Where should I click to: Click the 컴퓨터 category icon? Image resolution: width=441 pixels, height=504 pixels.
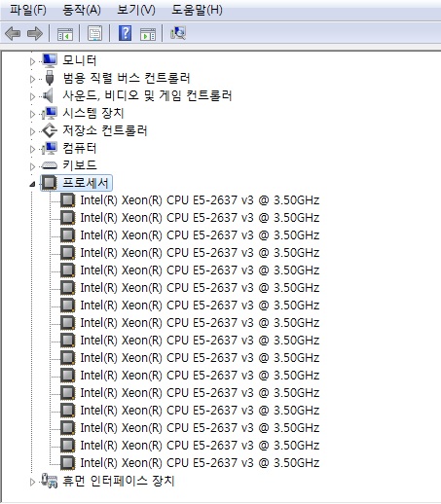coord(50,148)
